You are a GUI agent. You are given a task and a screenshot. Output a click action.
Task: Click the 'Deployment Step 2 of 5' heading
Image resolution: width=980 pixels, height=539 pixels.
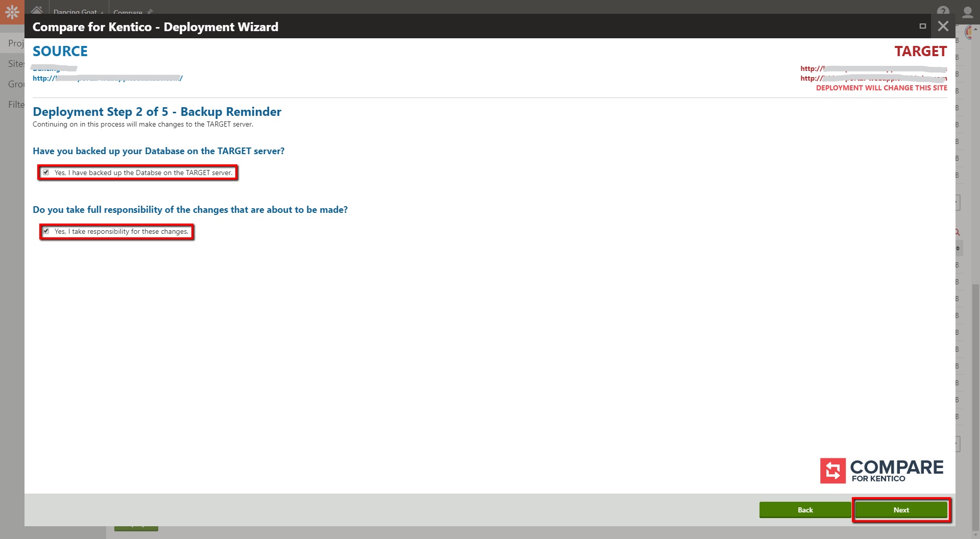[x=157, y=112]
